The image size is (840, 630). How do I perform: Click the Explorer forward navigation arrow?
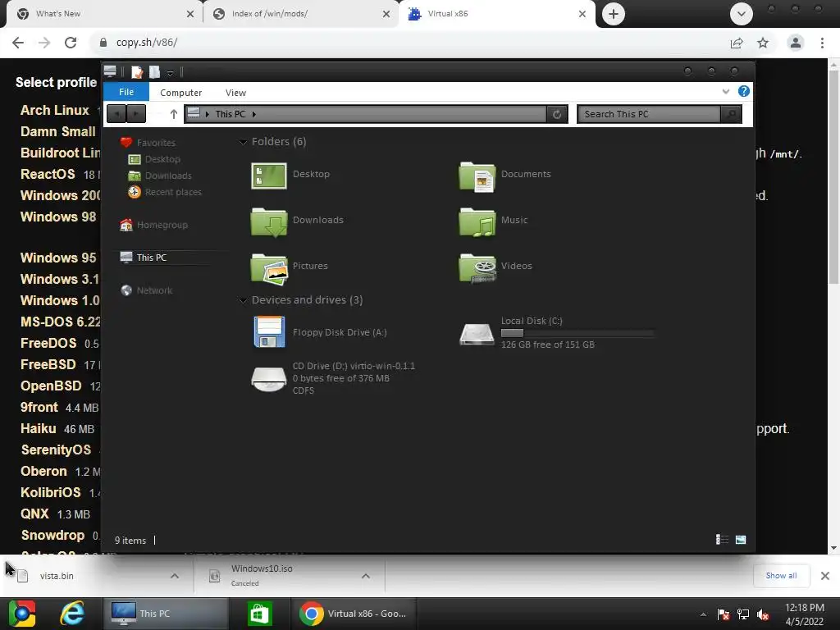click(x=136, y=113)
